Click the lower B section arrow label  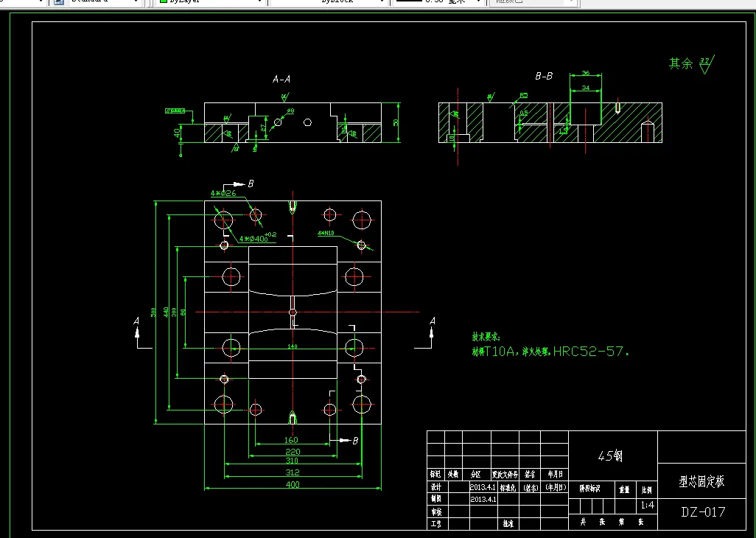point(355,441)
